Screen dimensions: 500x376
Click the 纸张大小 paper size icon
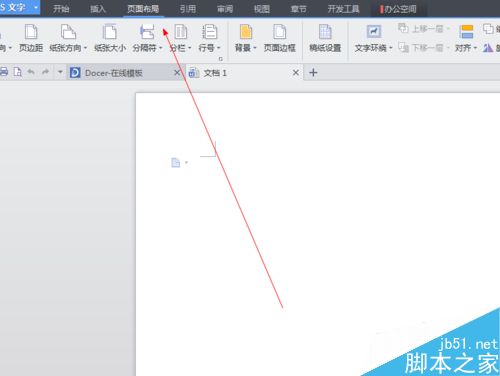[x=110, y=32]
